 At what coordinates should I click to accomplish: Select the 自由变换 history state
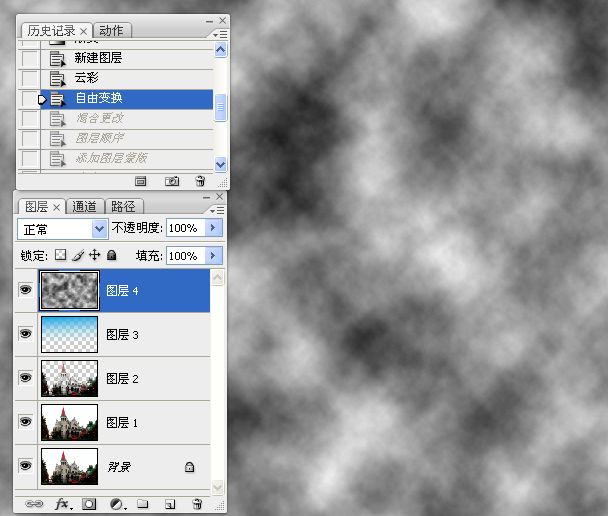127,98
